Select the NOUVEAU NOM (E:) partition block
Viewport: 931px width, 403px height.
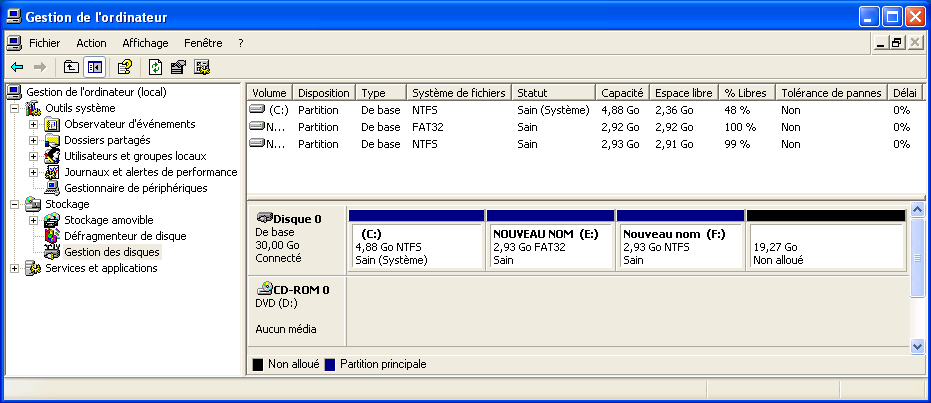click(550, 240)
